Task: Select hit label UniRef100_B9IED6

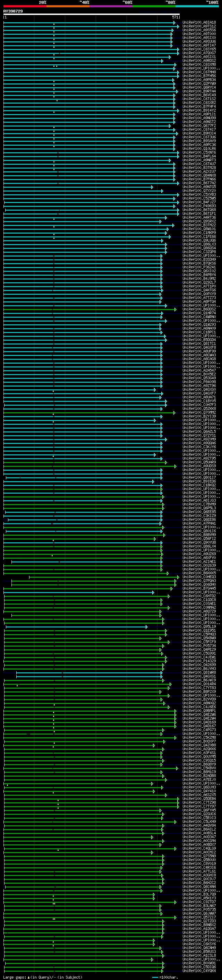Action: pos(199,481)
